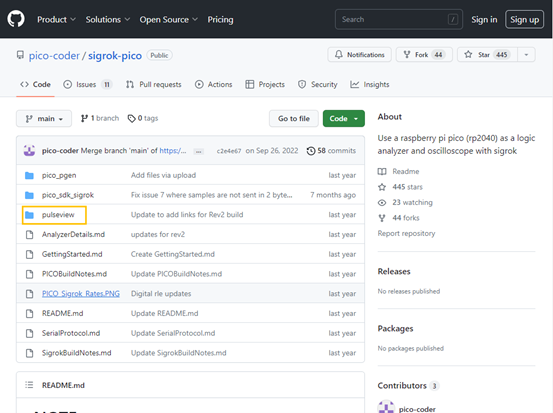Open the Insights tab
Screen dimensions: 553x413
(x=370, y=84)
